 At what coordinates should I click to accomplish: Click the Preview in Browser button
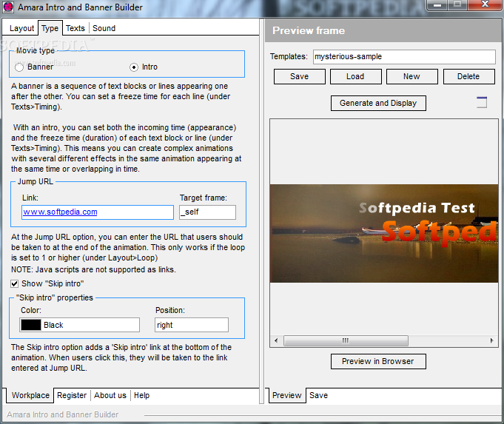pyautogui.click(x=378, y=361)
